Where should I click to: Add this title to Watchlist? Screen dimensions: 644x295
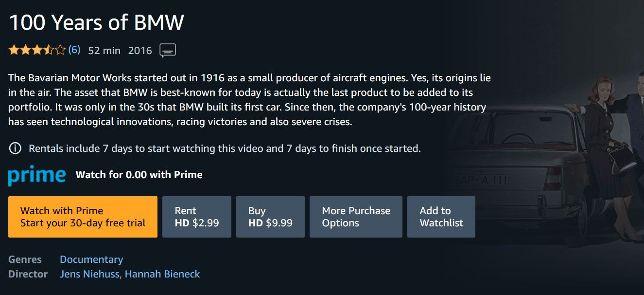(441, 217)
